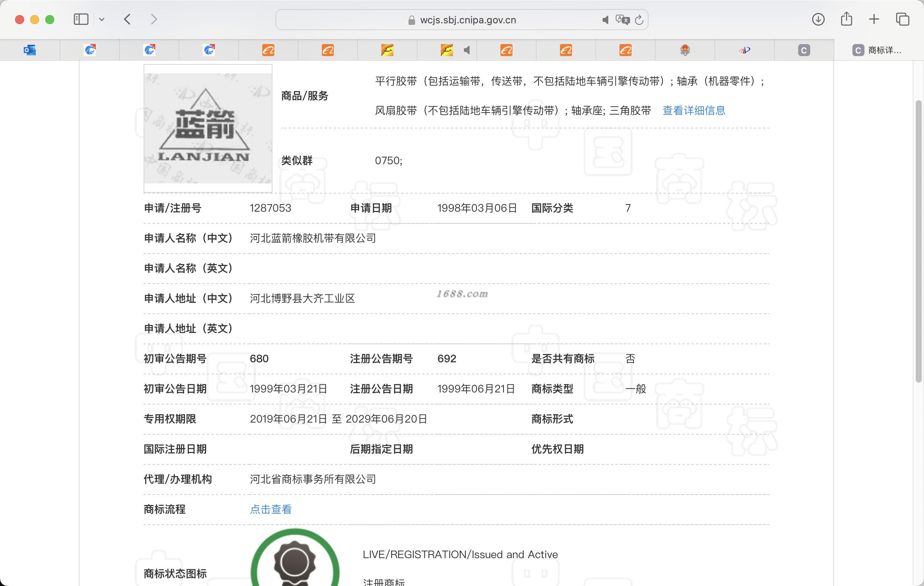924x586 pixels.
Task: Select the active 商标详… tab
Action: tap(878, 50)
